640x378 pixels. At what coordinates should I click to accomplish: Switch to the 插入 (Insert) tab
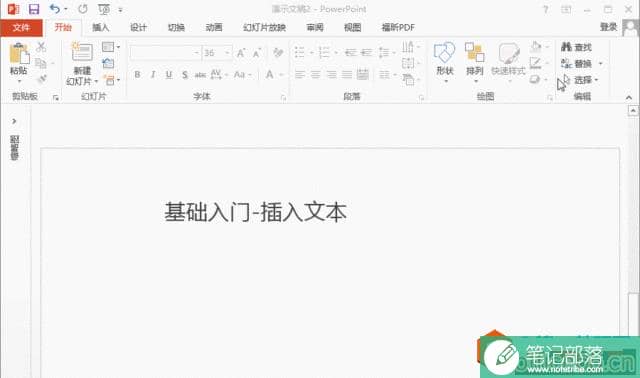tap(100, 27)
